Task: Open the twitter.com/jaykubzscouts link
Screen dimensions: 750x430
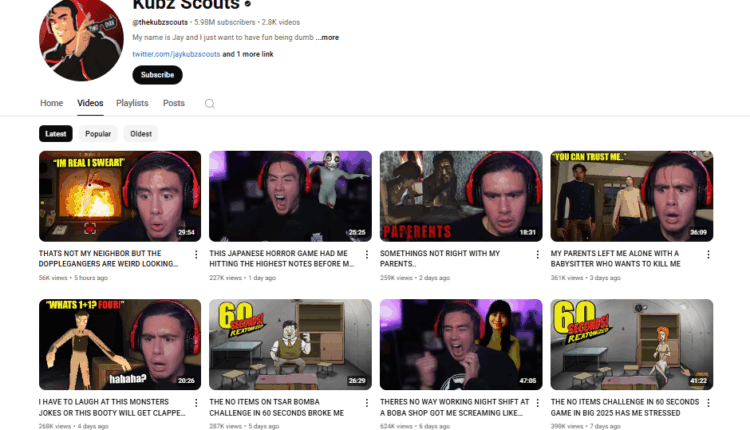Action: pyautogui.click(x=176, y=54)
